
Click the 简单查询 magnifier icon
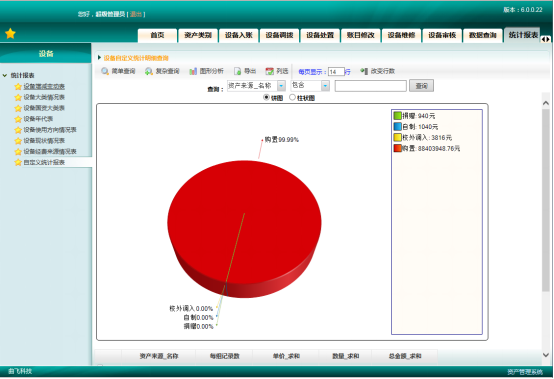point(105,71)
